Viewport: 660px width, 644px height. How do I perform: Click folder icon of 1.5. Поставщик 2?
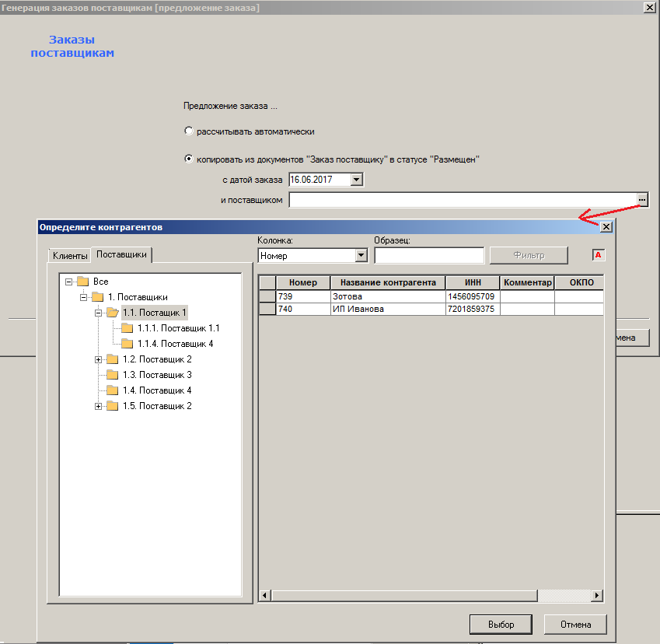(113, 406)
